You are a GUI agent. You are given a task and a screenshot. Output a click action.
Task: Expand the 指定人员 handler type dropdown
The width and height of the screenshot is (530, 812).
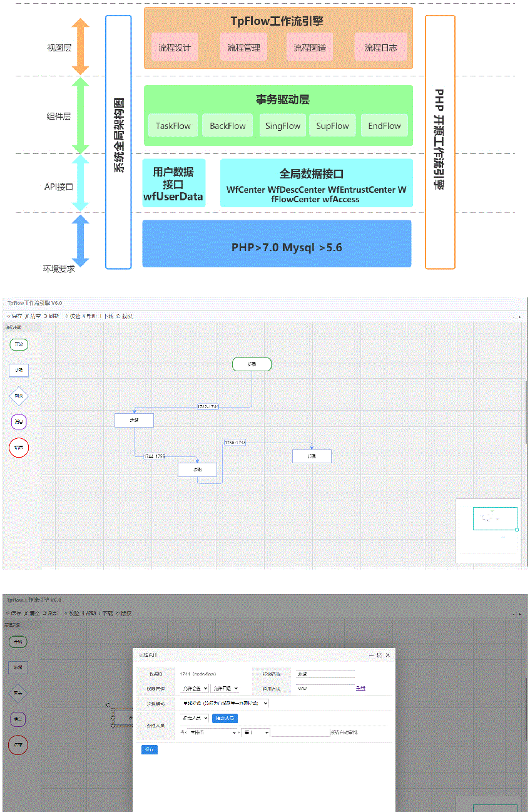point(194,718)
